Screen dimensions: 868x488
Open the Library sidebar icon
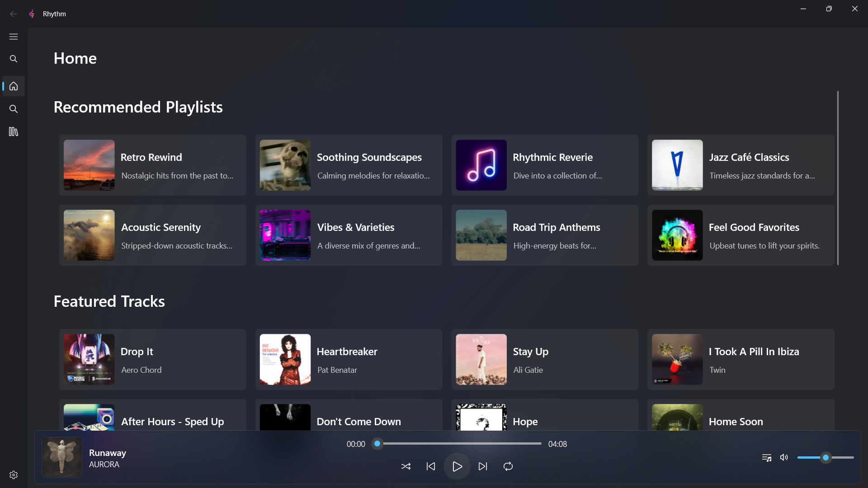pyautogui.click(x=14, y=131)
